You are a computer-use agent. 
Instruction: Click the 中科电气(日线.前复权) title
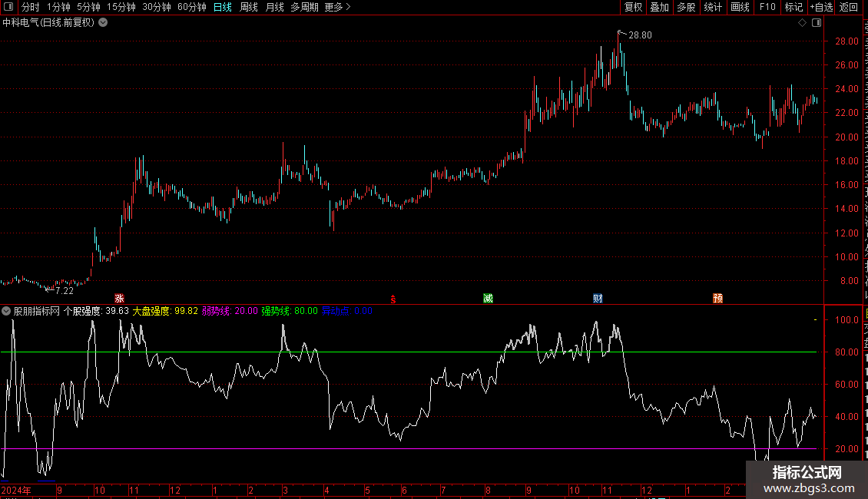(x=48, y=23)
